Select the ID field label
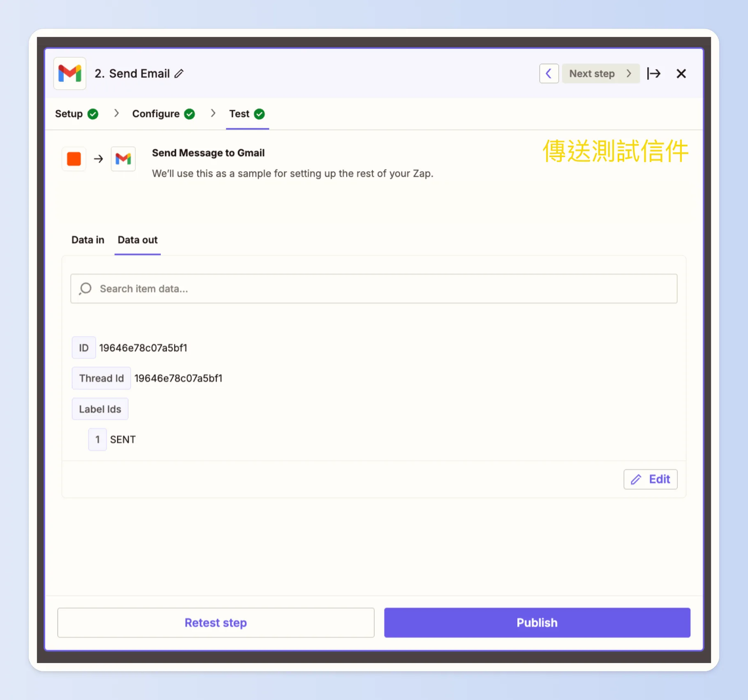Screen dimensions: 748x700 tap(84, 348)
